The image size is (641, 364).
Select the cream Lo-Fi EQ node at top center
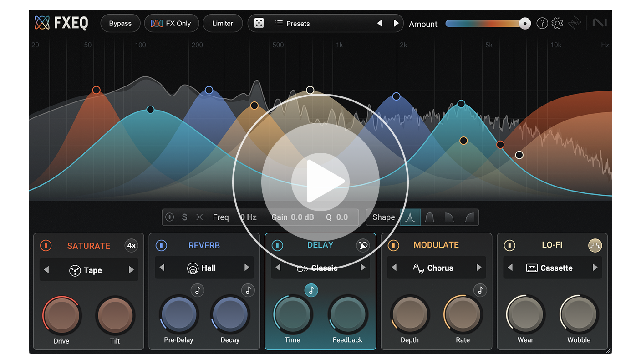click(310, 90)
